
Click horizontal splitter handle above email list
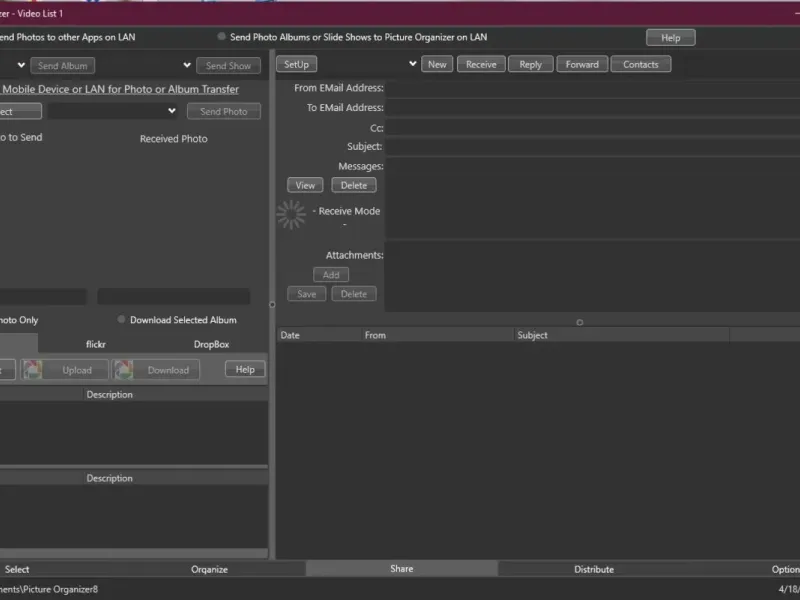click(580, 322)
